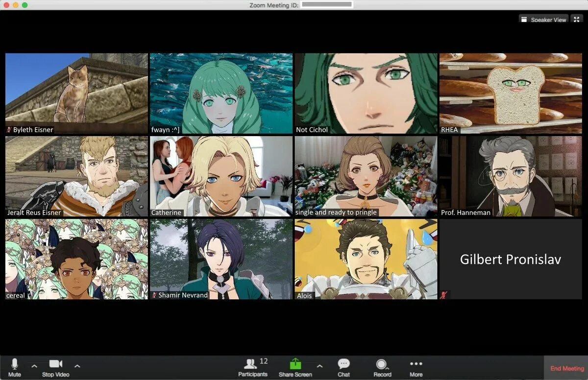588x380 pixels.
Task: Start recording with the Record icon
Action: [382, 364]
